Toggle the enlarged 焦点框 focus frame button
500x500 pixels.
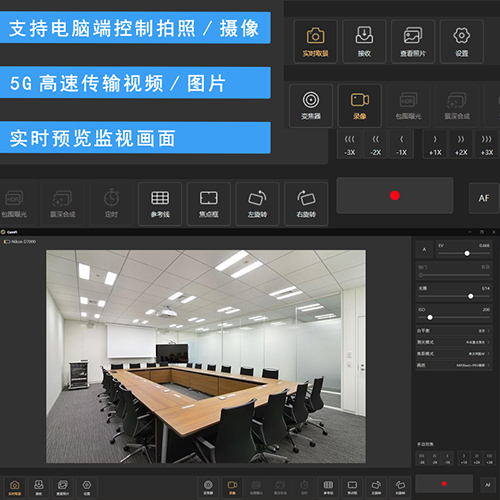(209, 204)
